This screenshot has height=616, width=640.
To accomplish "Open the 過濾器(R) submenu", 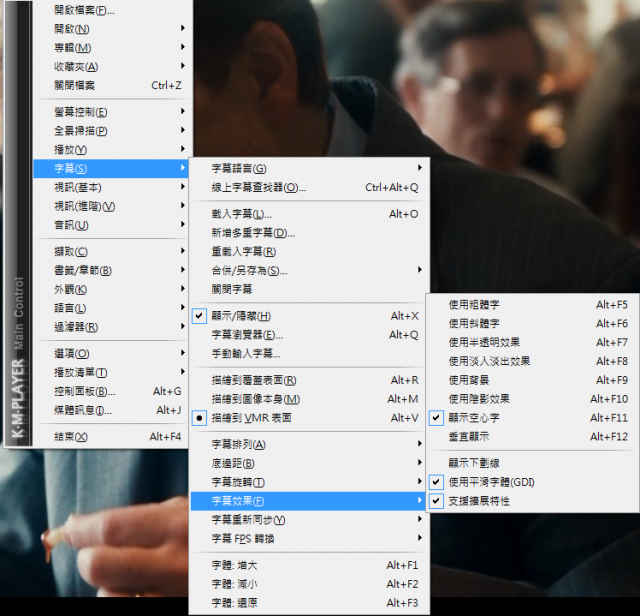I will [110, 327].
